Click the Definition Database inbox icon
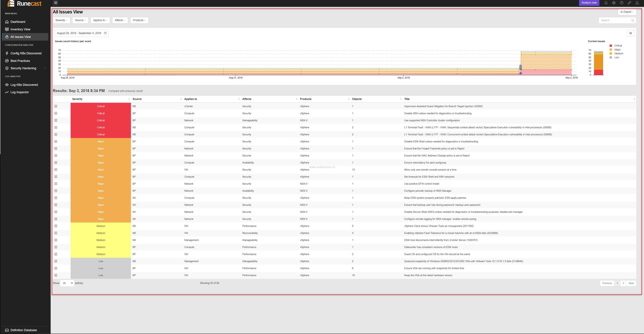 point(7,330)
